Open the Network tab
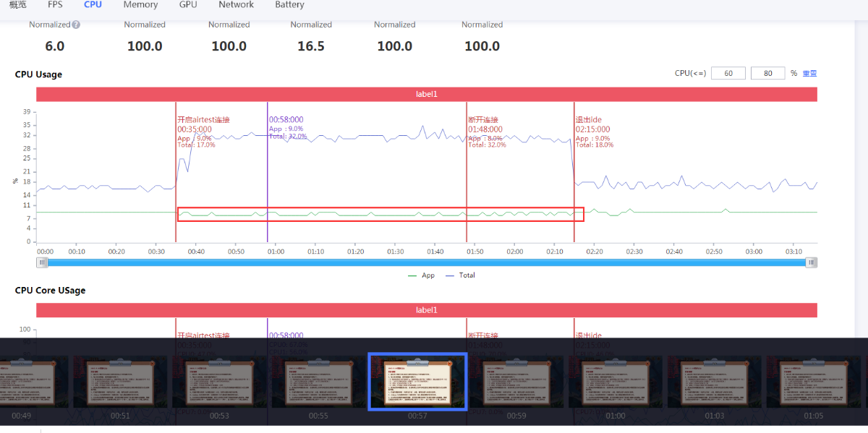 click(x=236, y=4)
